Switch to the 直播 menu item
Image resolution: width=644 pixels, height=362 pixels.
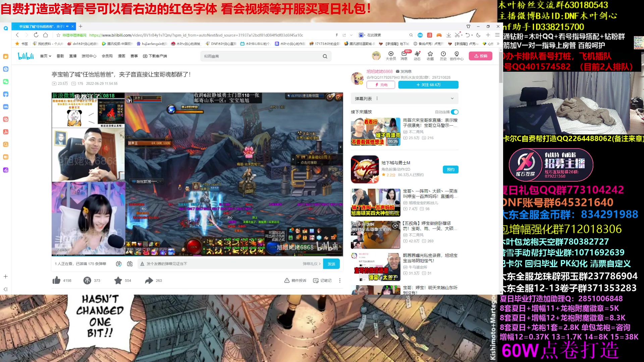tap(72, 56)
